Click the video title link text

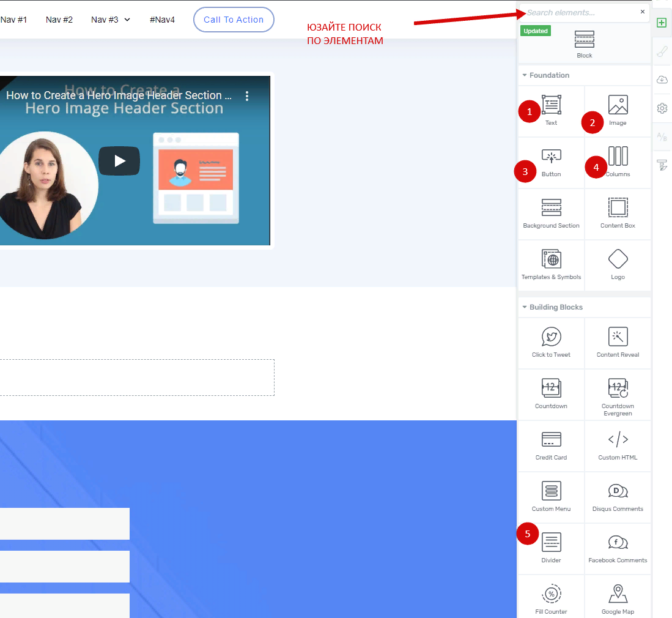point(119,95)
